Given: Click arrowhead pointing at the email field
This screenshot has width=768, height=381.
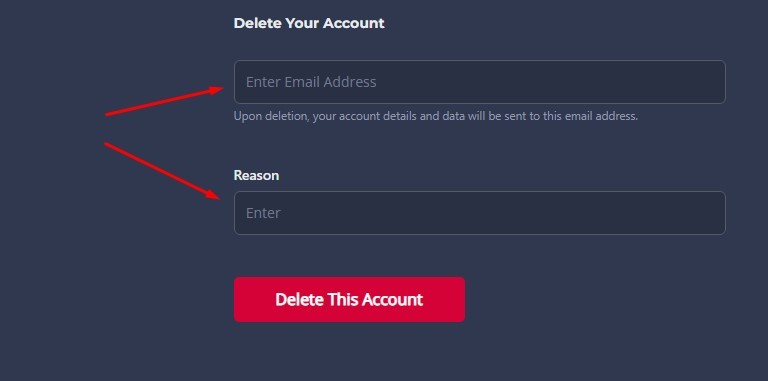Looking at the screenshot, I should click(216, 90).
